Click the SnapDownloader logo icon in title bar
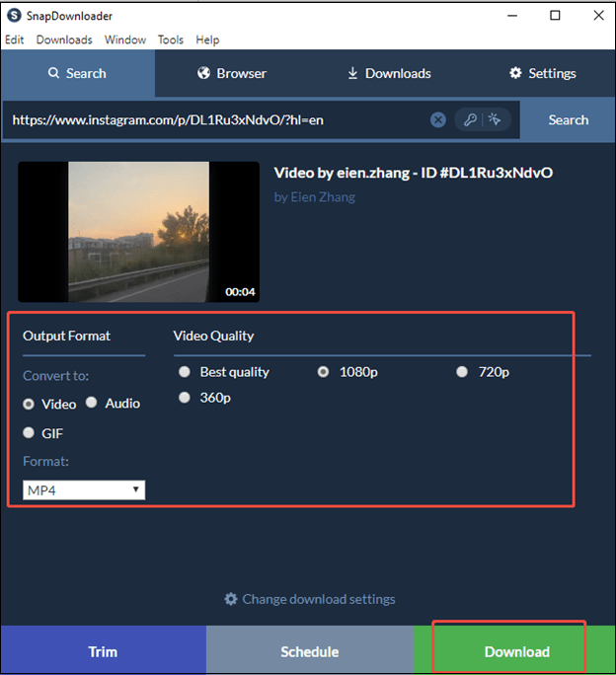 tap(14, 16)
